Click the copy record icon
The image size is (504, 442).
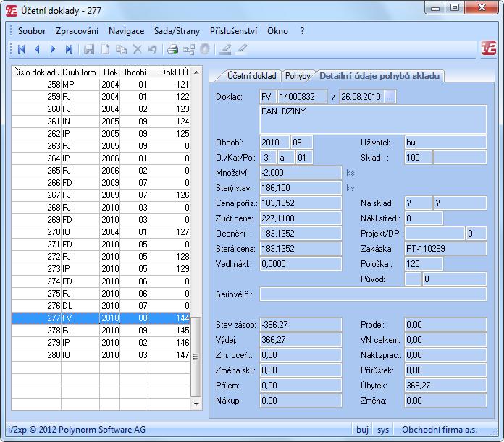click(x=121, y=49)
